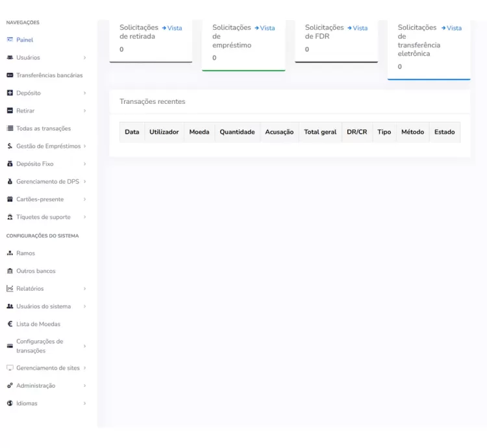Click the Tipo column header

pyautogui.click(x=384, y=132)
